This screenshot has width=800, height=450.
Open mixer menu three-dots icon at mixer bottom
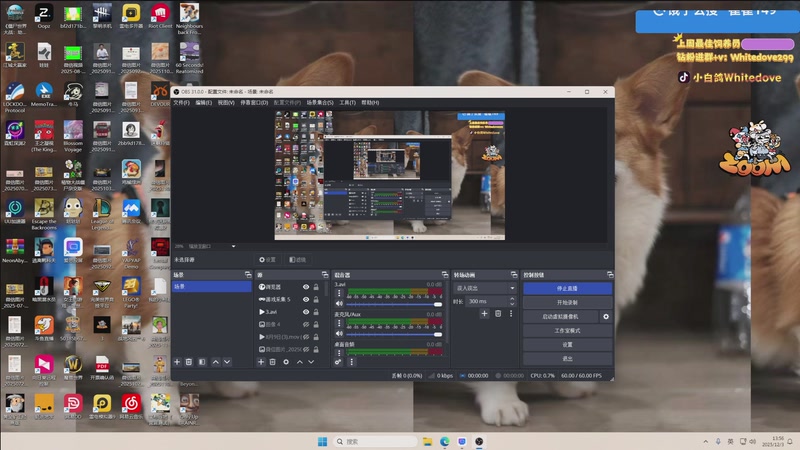[x=351, y=362]
